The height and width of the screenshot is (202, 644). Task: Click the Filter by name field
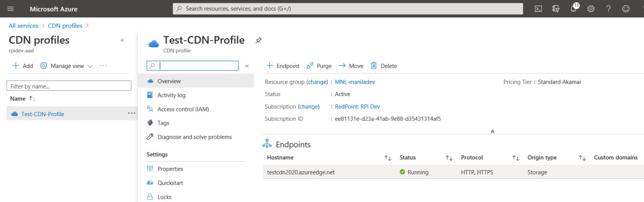click(x=69, y=86)
